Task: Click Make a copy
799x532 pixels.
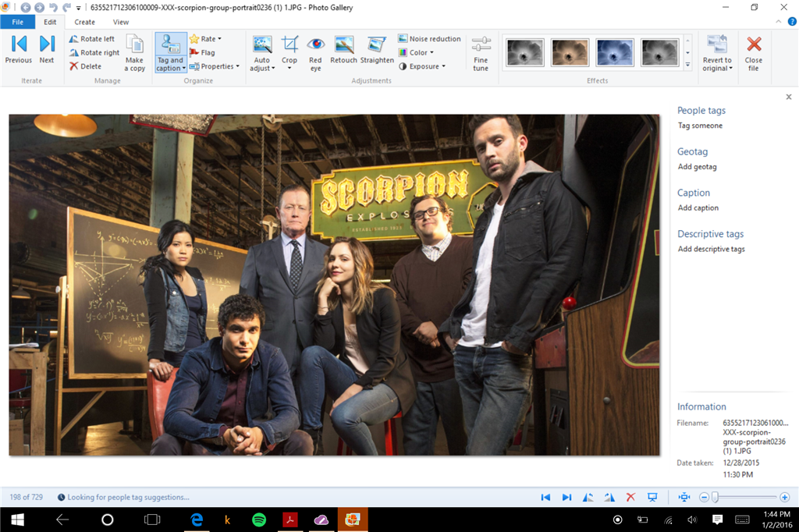Action: pos(135,53)
